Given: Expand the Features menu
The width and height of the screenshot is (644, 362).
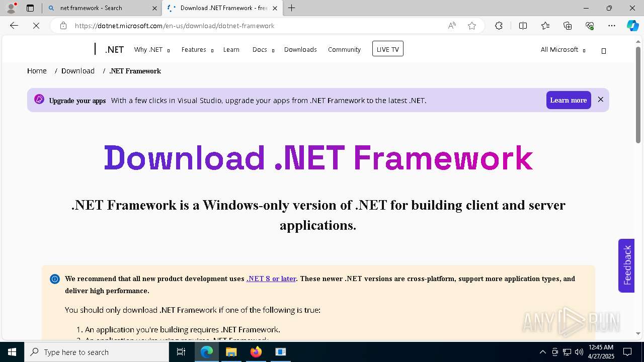Looking at the screenshot, I should click(197, 49).
